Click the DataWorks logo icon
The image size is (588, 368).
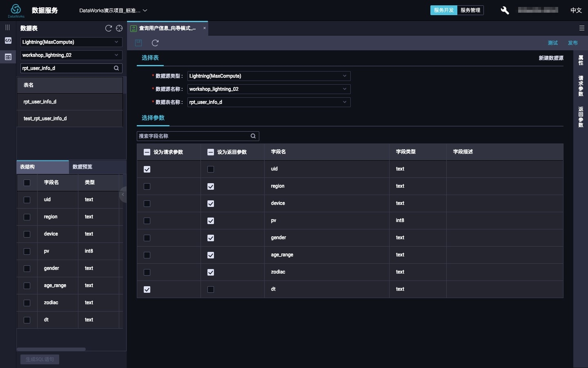[16, 10]
